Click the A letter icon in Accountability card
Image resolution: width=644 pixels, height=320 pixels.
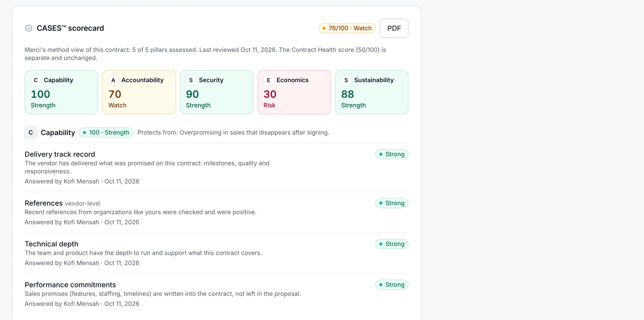(x=114, y=80)
